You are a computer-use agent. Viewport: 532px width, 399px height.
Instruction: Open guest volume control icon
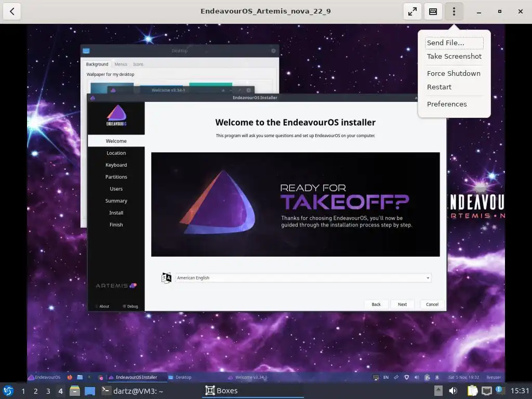[x=417, y=377]
